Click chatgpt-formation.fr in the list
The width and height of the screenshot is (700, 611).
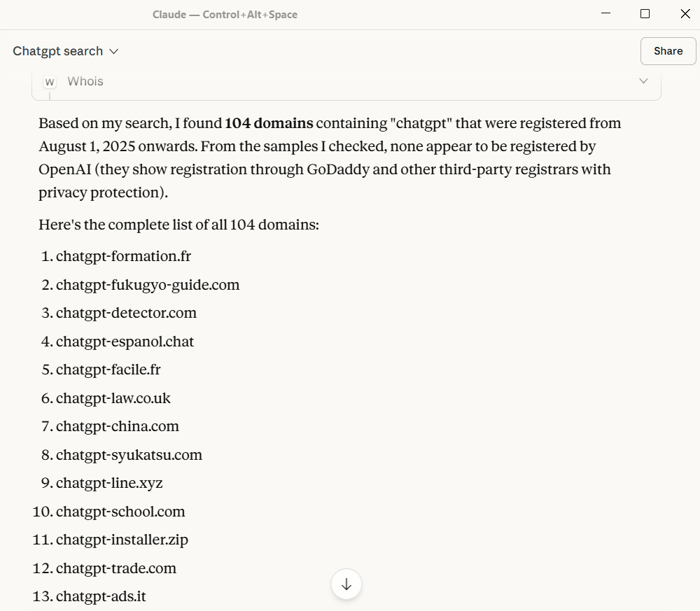(x=123, y=256)
